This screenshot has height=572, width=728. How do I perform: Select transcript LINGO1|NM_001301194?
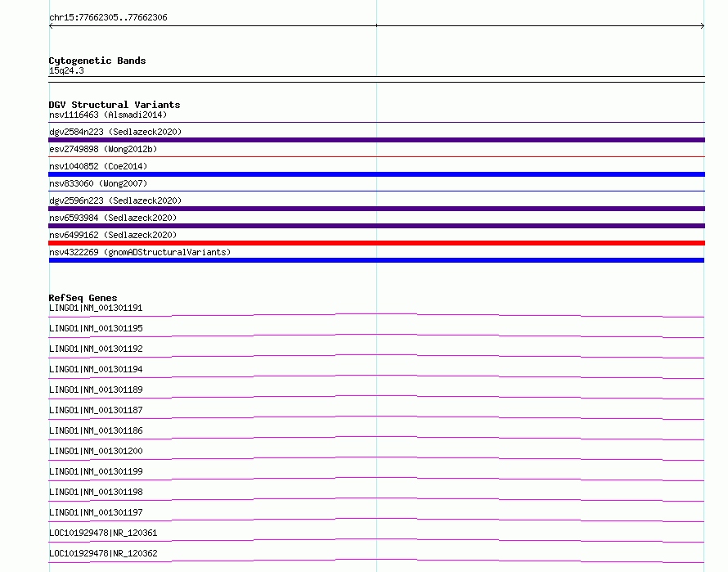point(96,369)
